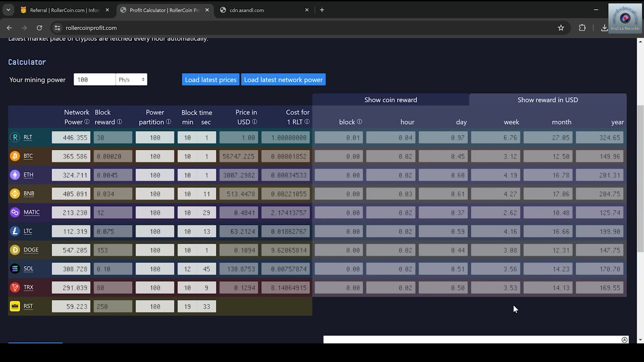Switch to Show coin reward tab
The width and height of the screenshot is (644, 362).
(390, 100)
